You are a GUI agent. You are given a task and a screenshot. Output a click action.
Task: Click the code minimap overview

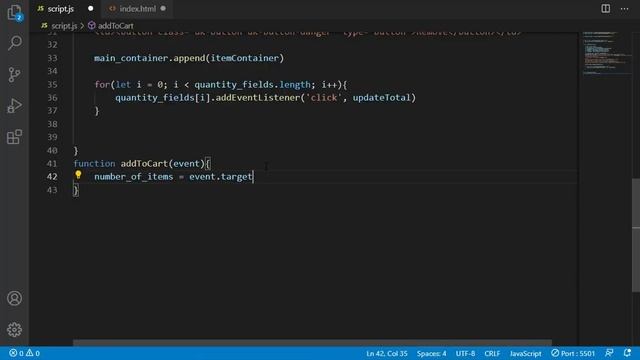(607, 53)
